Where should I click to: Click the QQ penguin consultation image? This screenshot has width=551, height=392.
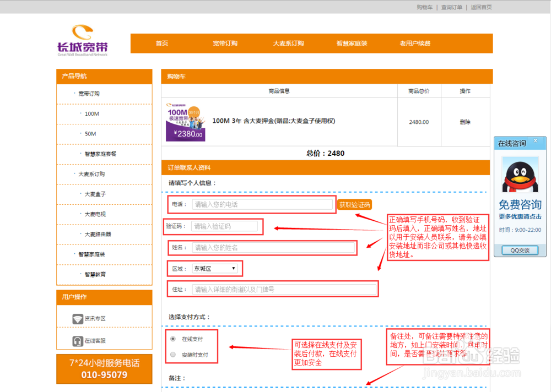[x=520, y=175]
